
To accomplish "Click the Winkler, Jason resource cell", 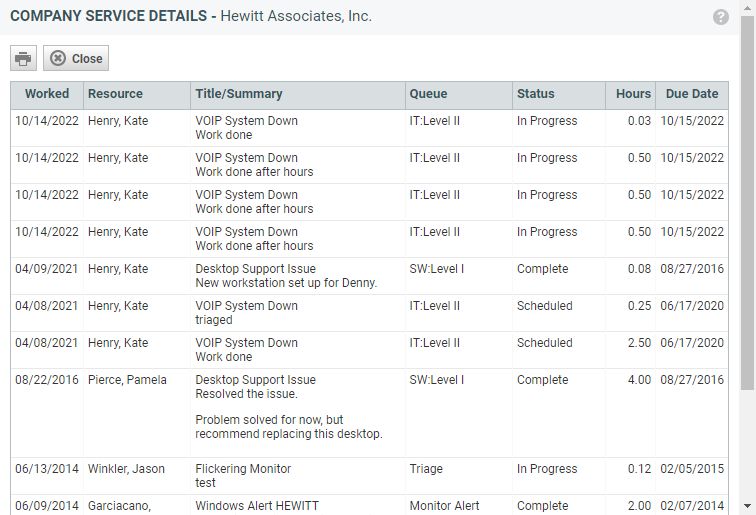I will tap(126, 469).
